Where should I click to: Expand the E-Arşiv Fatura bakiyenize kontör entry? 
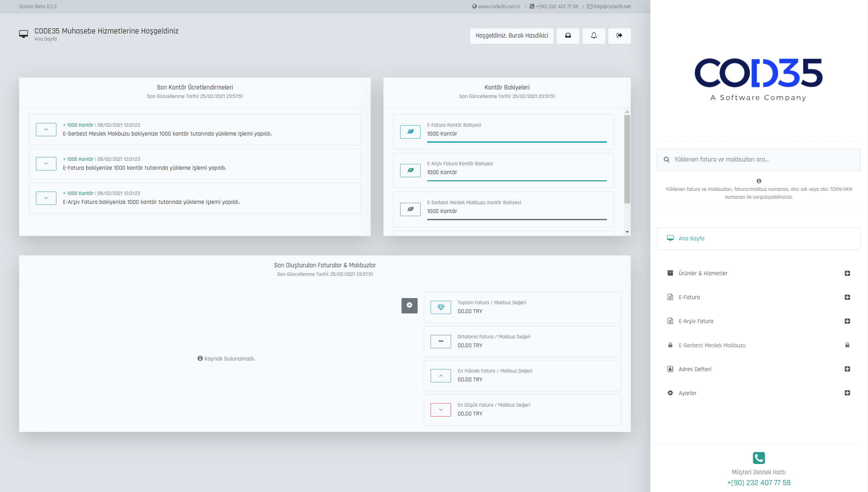pyautogui.click(x=46, y=198)
